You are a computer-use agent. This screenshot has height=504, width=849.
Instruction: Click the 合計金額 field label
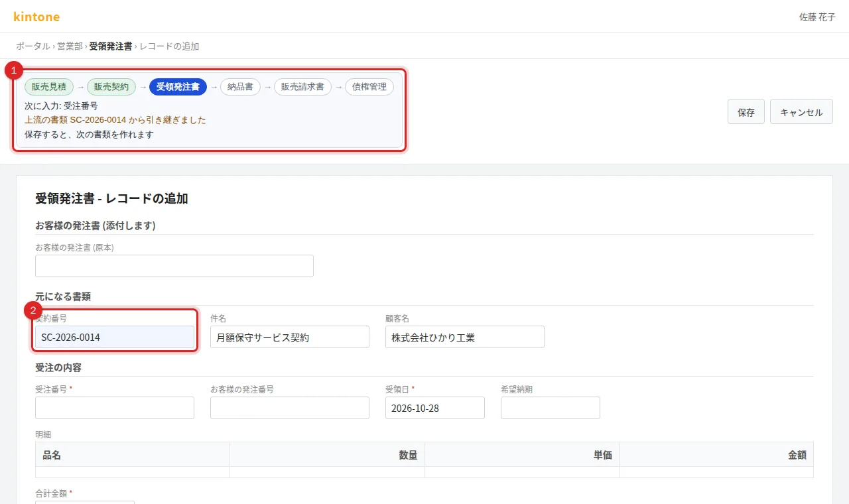pyautogui.click(x=54, y=493)
